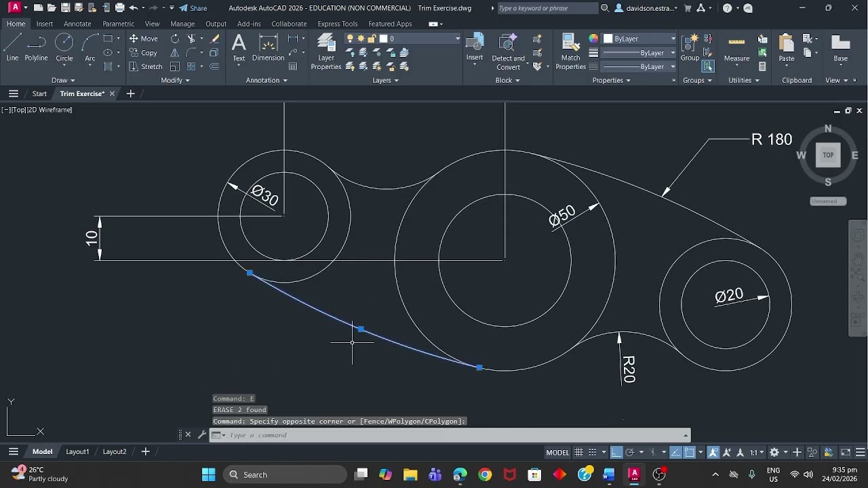Screen dimensions: 868x488
Task: Click the Paste clipboard icon
Action: [x=787, y=47]
